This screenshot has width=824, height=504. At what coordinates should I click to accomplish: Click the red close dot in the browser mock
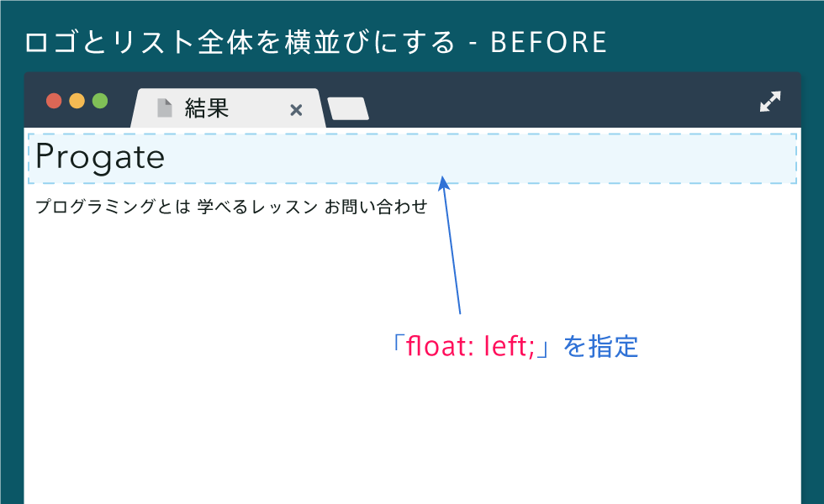click(x=54, y=101)
